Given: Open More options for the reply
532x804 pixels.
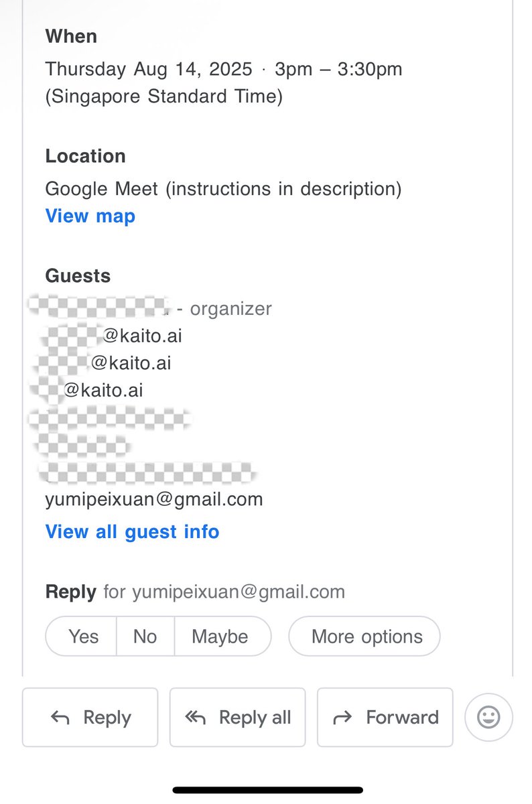Looking at the screenshot, I should pos(364,636).
